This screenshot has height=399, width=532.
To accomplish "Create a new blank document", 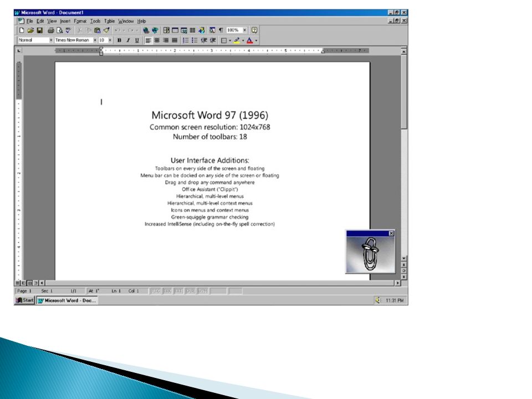I will [22, 30].
